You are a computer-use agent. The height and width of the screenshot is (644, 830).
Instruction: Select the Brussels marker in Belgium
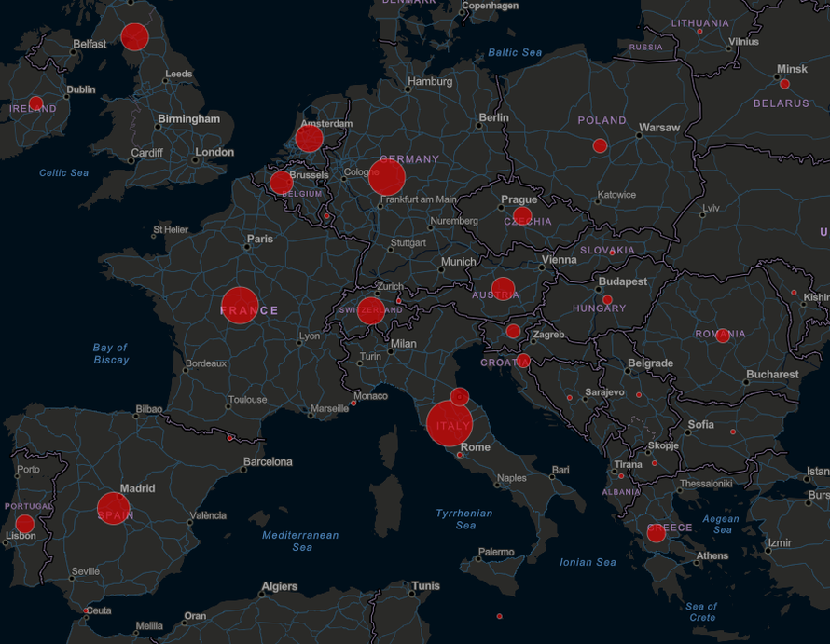click(x=283, y=180)
